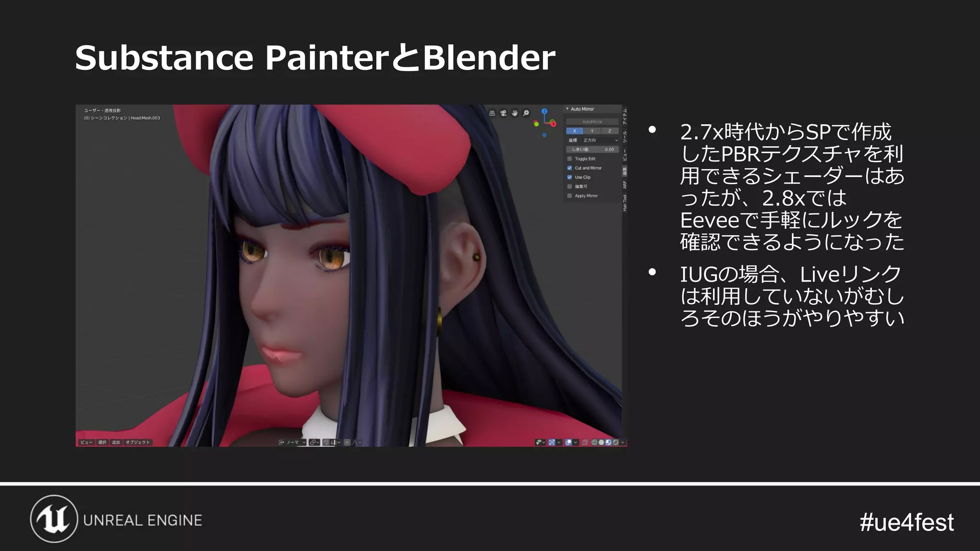Screen dimensions: 980x551
Task: Open the オブジェクト menu
Action: click(137, 442)
